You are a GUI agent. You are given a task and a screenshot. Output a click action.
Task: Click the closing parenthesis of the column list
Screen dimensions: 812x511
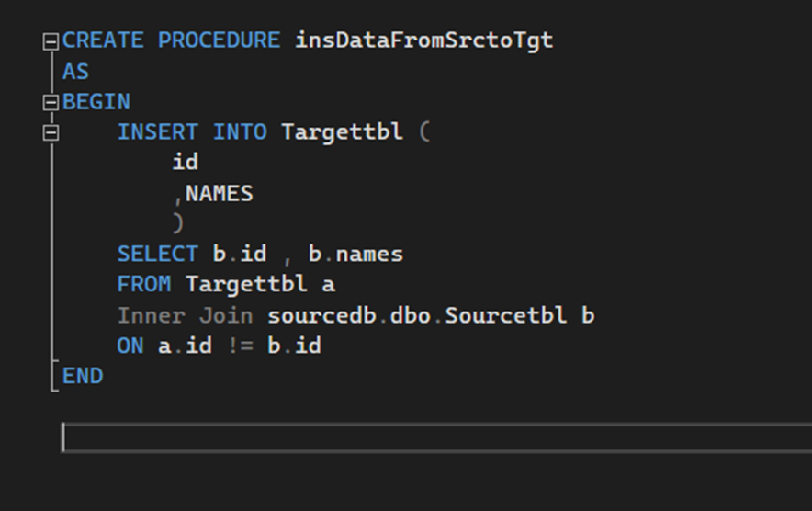coord(178,223)
